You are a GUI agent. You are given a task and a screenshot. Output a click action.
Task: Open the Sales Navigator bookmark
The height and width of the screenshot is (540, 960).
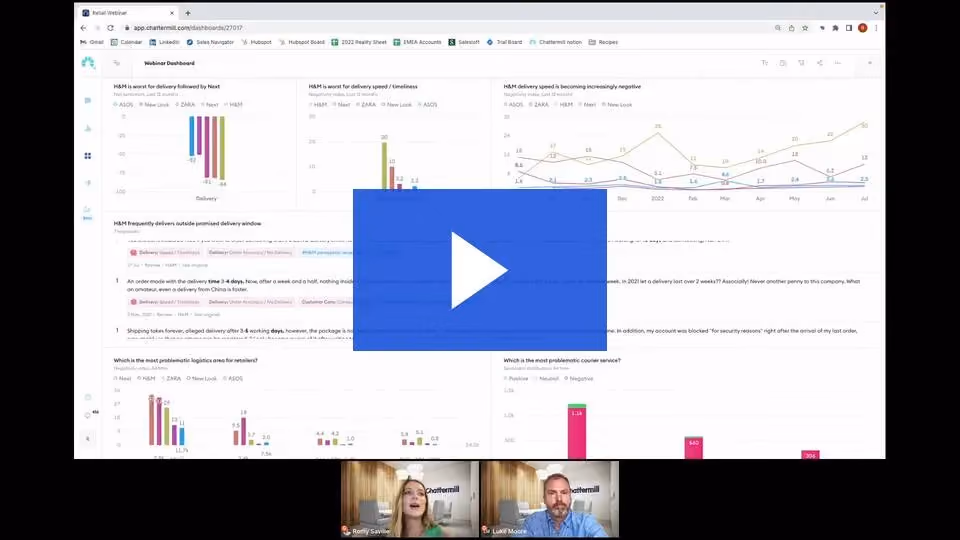click(210, 42)
